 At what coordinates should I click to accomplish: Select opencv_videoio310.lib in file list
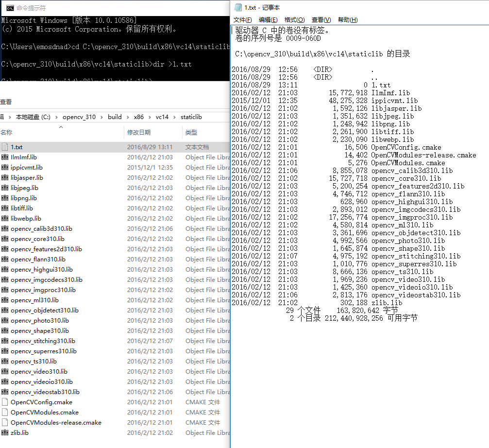point(41,382)
